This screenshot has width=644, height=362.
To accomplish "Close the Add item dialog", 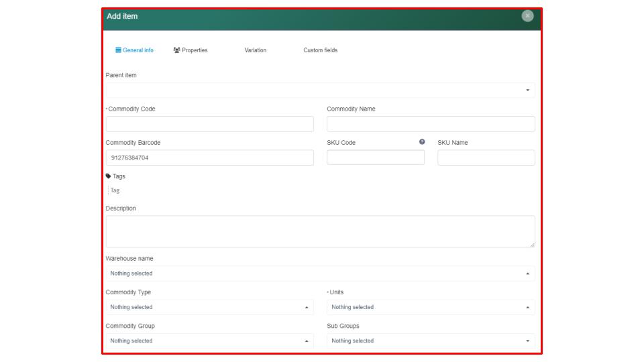I will pyautogui.click(x=527, y=16).
